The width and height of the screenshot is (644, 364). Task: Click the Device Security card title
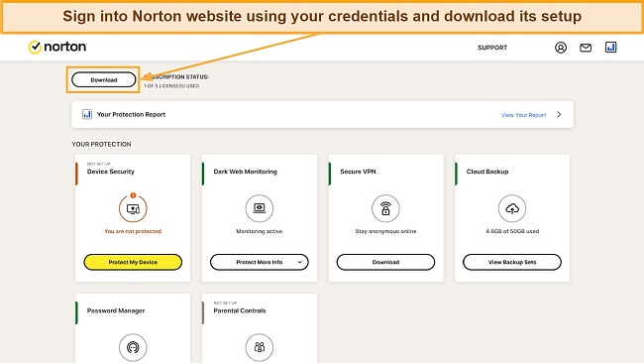pyautogui.click(x=111, y=172)
